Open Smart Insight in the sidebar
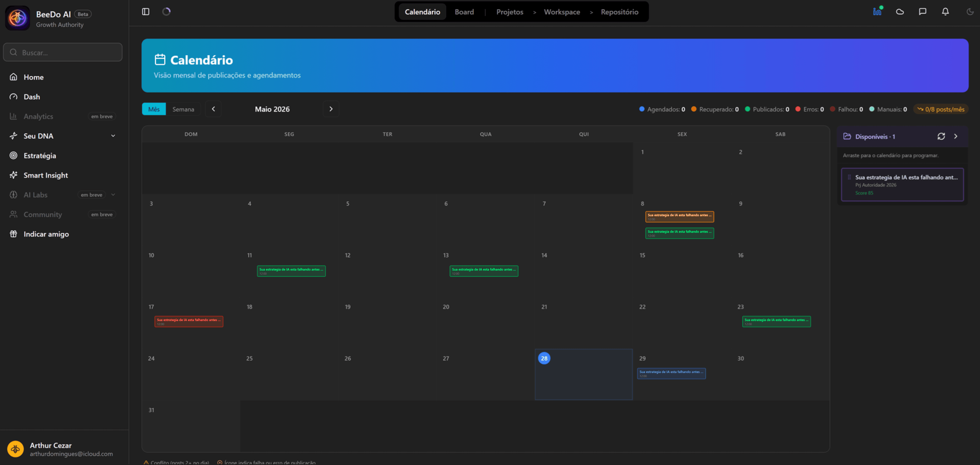The image size is (980, 465). (63, 175)
